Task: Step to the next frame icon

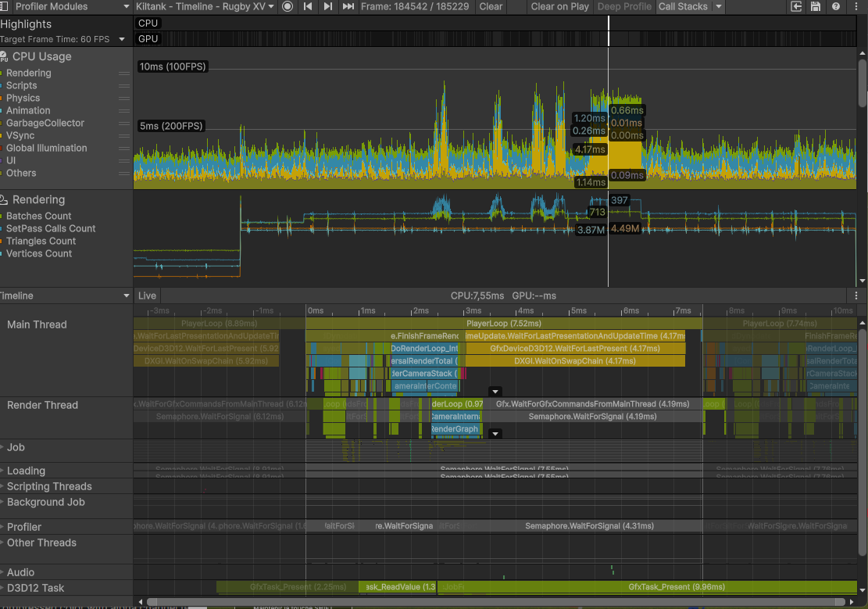Action: pyautogui.click(x=327, y=7)
